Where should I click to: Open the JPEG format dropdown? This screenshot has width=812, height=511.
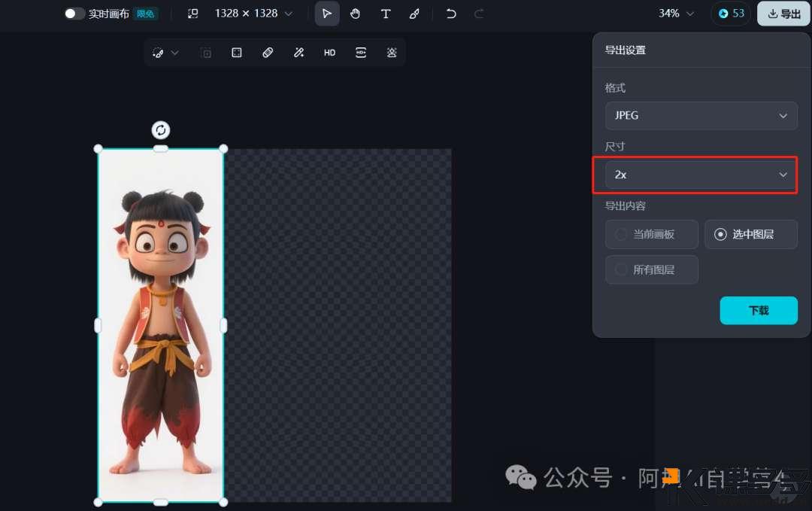(x=701, y=116)
